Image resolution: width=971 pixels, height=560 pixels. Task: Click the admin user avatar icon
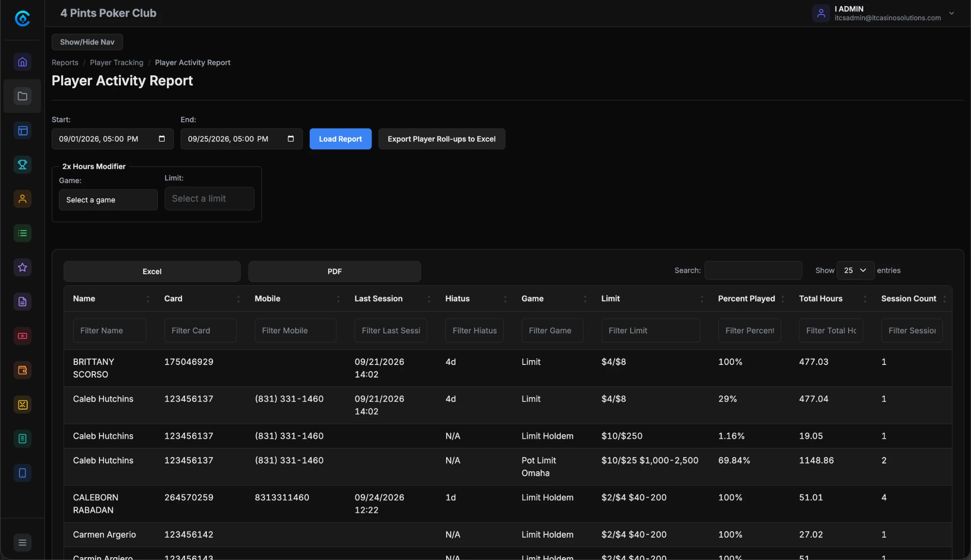pos(821,13)
